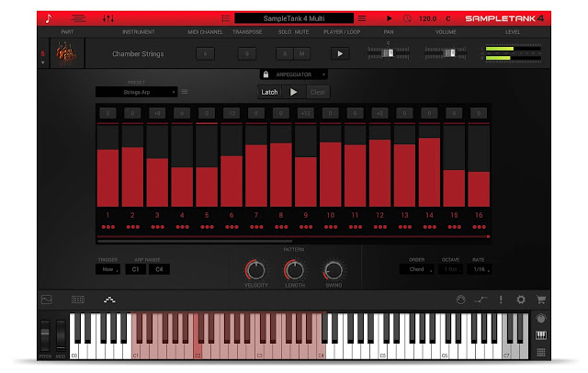The width and height of the screenshot is (588, 373).
Task: Click the Volume slider
Action: tap(446, 53)
